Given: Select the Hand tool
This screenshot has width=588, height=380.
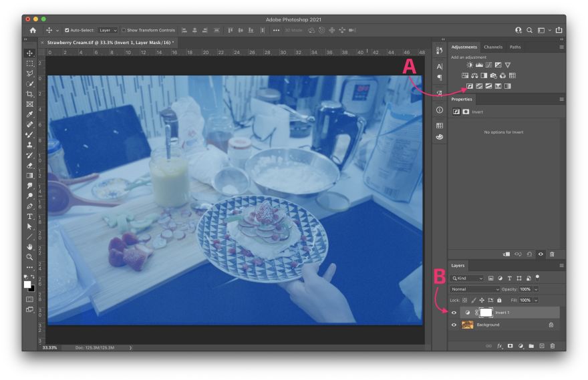Looking at the screenshot, I should tap(29, 246).
